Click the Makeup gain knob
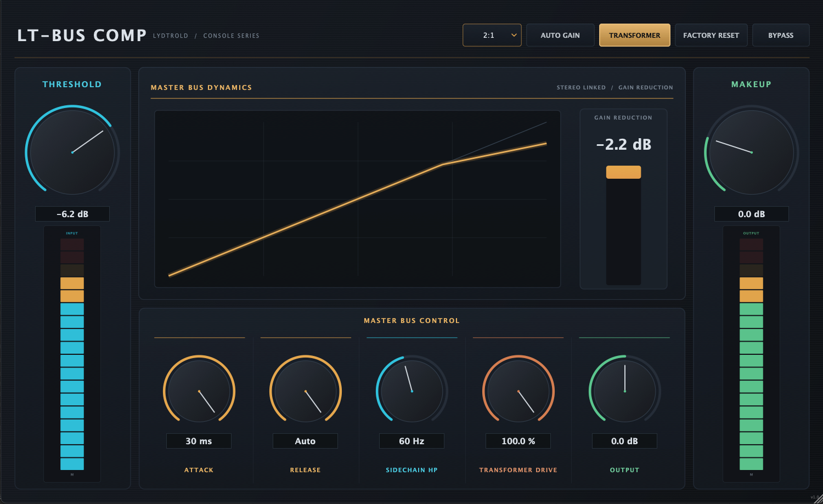The image size is (823, 504). pos(752,152)
